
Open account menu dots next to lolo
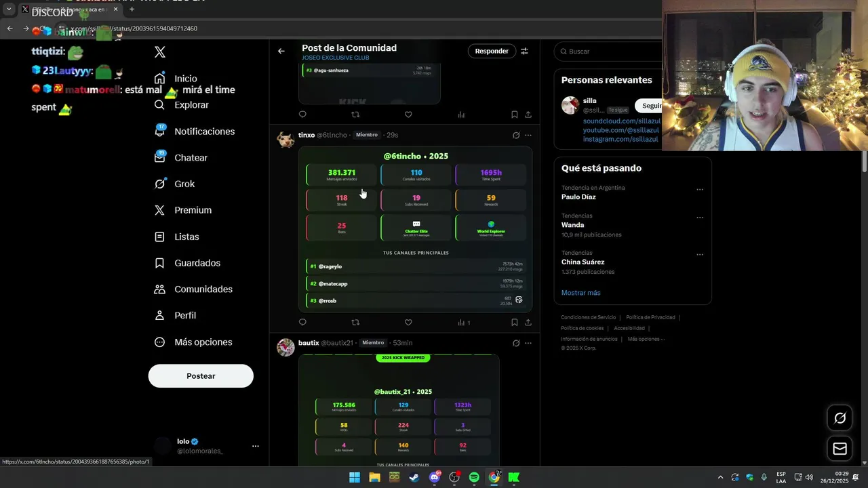pyautogui.click(x=256, y=446)
